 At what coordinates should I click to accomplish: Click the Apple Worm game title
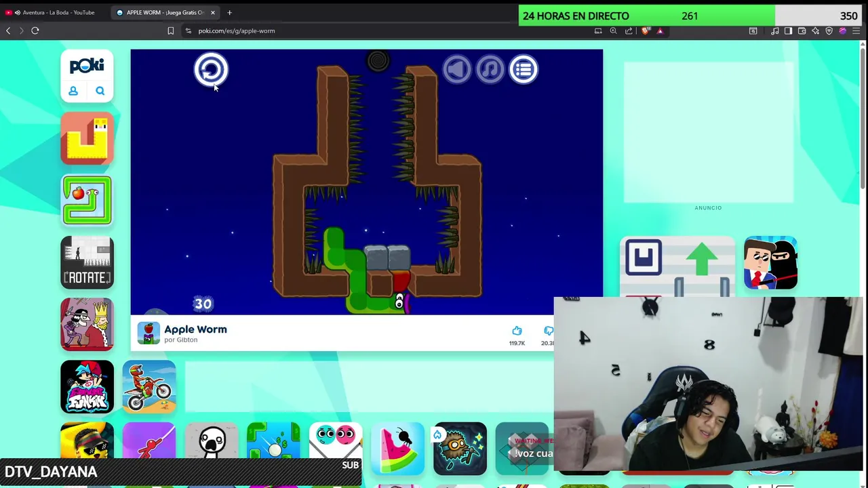tap(195, 329)
